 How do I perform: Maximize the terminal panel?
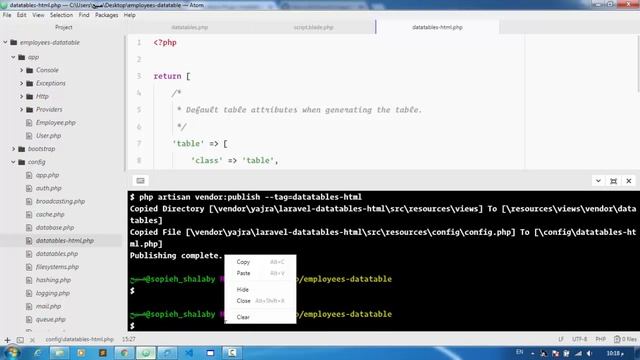(613, 181)
